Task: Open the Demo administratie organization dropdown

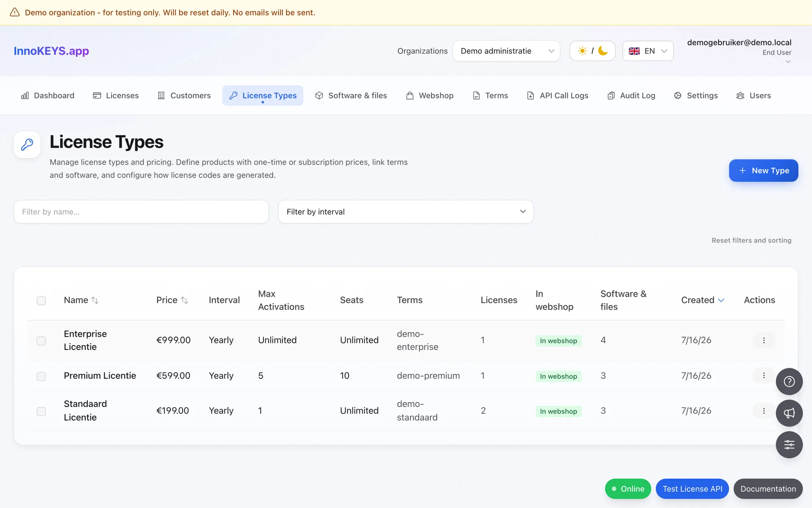Action: (506, 51)
